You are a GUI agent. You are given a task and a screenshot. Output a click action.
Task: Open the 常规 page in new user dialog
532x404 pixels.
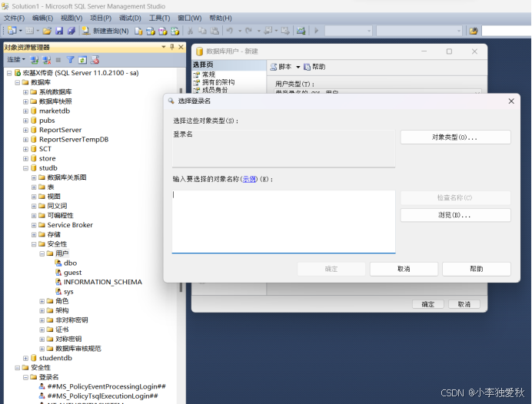[x=208, y=75]
